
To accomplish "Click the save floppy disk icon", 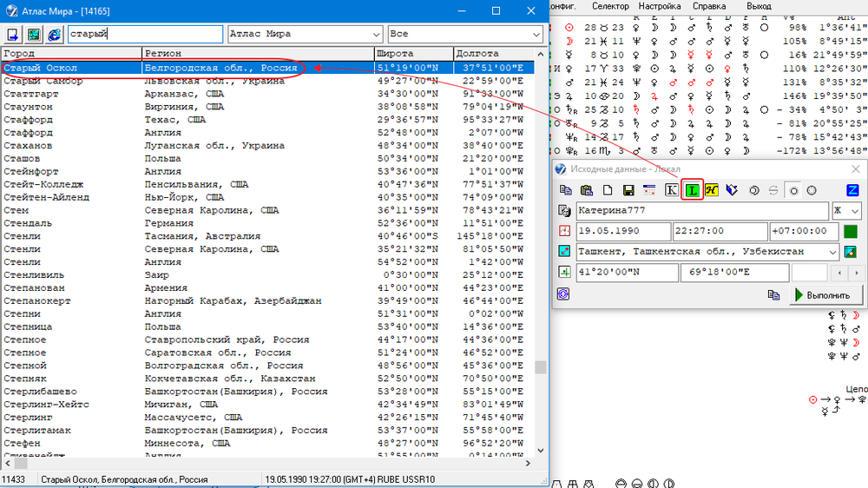I will coord(628,190).
